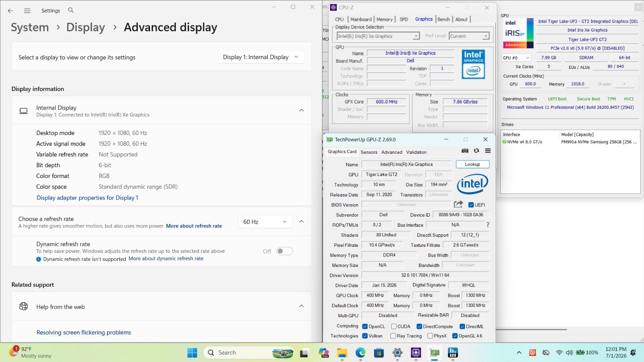Switch to the Advanced tab in GPU-Z
This screenshot has height=362, width=644.
(x=392, y=152)
